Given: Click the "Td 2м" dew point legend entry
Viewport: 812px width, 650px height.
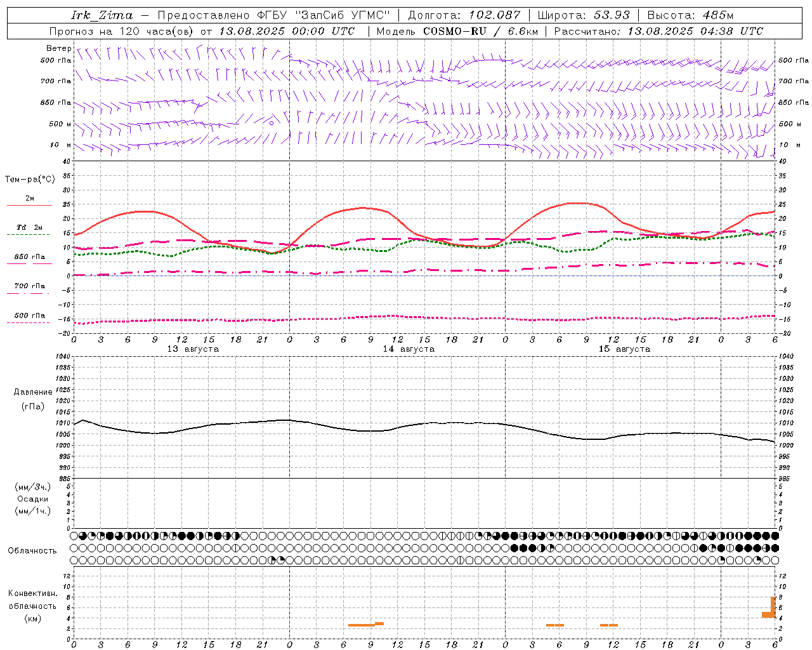Looking at the screenshot, I should tap(29, 227).
